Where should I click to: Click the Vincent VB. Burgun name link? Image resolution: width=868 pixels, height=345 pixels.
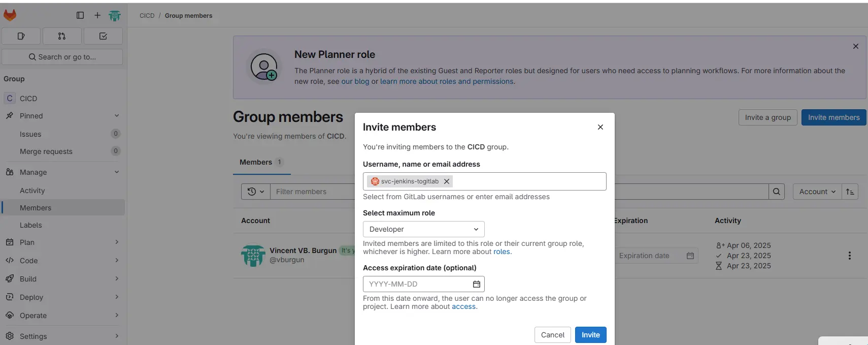pos(303,250)
